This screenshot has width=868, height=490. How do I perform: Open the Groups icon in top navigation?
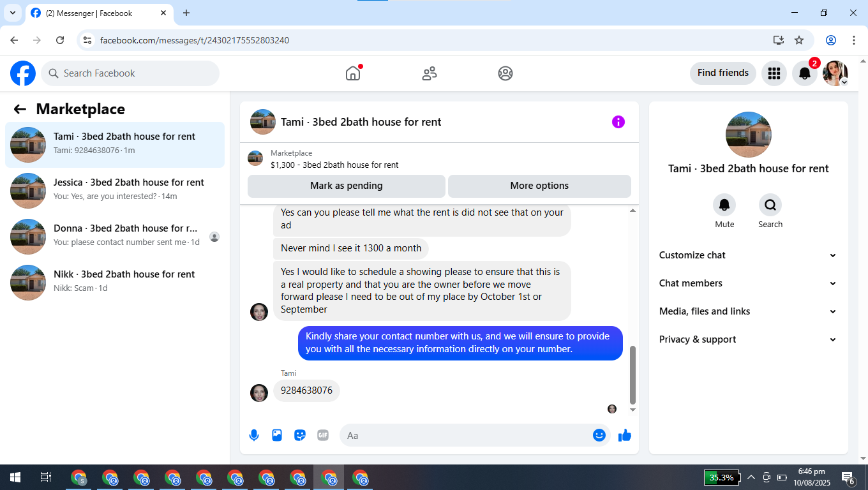click(x=505, y=73)
